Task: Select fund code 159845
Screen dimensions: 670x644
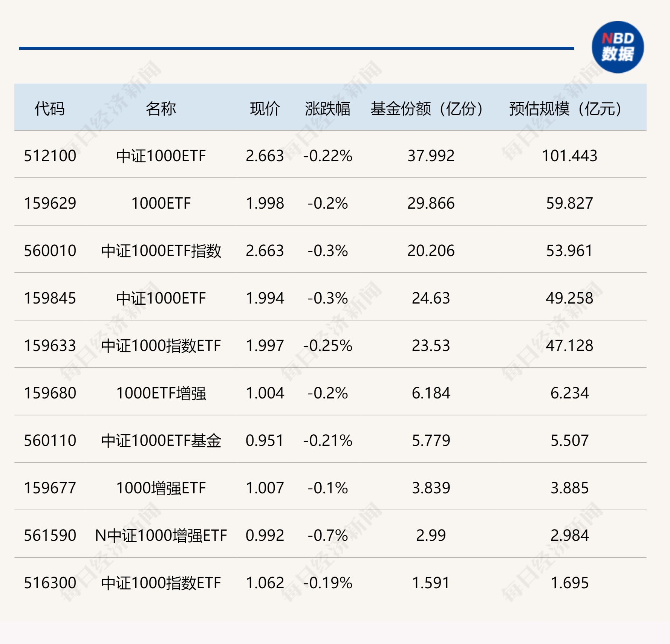Action: coord(50,298)
